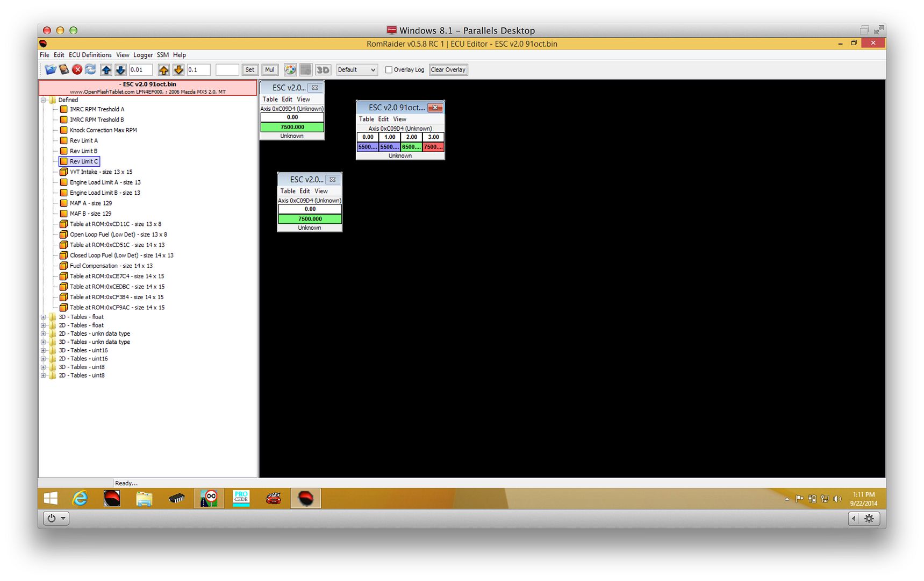Open the color palette toolbar icon
924x581 pixels.
click(x=290, y=69)
